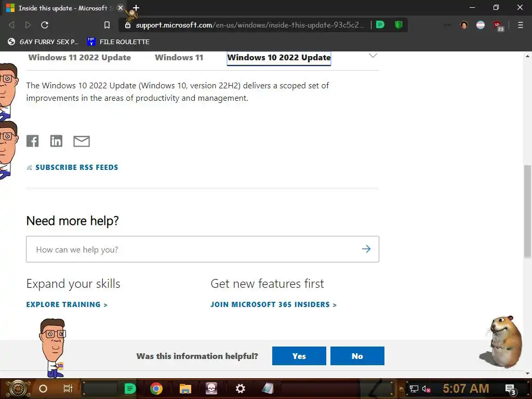Open the Explore Training link
Image resolution: width=532 pixels, height=399 pixels.
[x=67, y=304]
